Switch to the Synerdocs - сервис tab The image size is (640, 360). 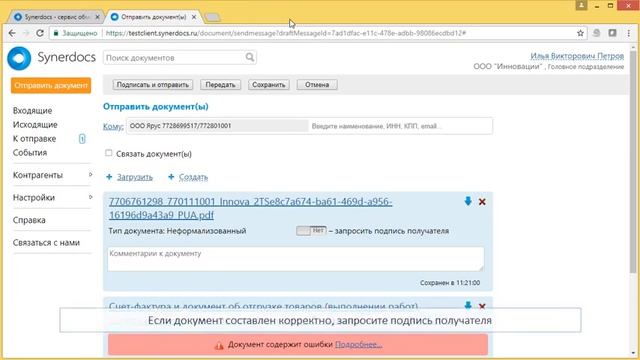[x=56, y=17]
